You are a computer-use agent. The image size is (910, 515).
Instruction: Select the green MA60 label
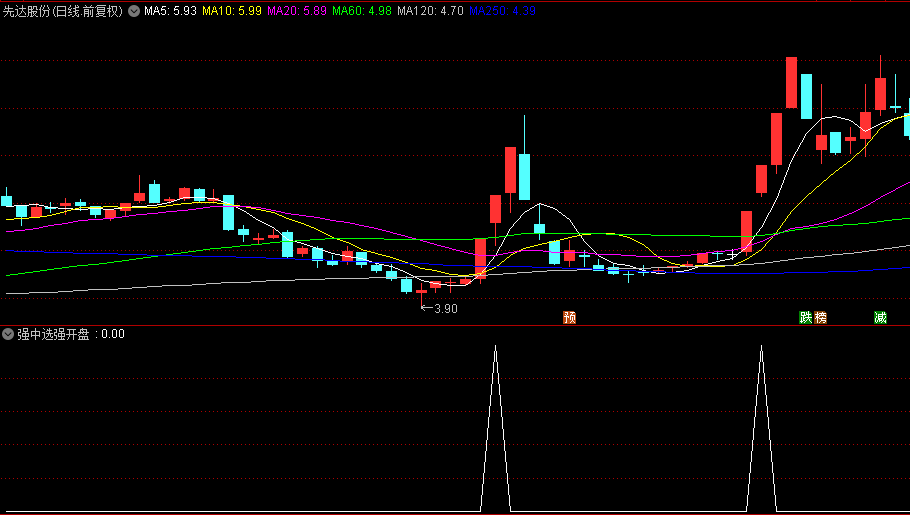tap(361, 11)
